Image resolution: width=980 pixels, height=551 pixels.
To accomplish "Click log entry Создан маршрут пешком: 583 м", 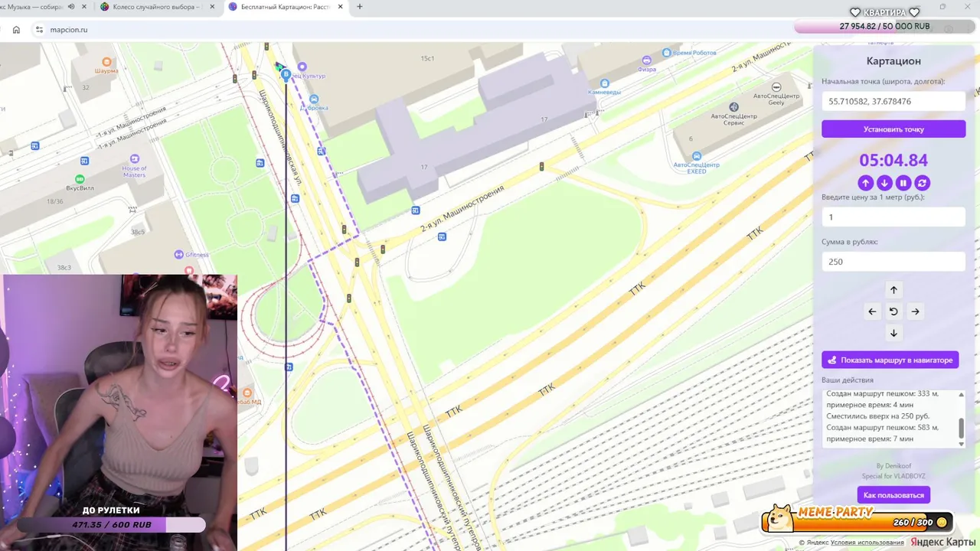I will coord(882,428).
